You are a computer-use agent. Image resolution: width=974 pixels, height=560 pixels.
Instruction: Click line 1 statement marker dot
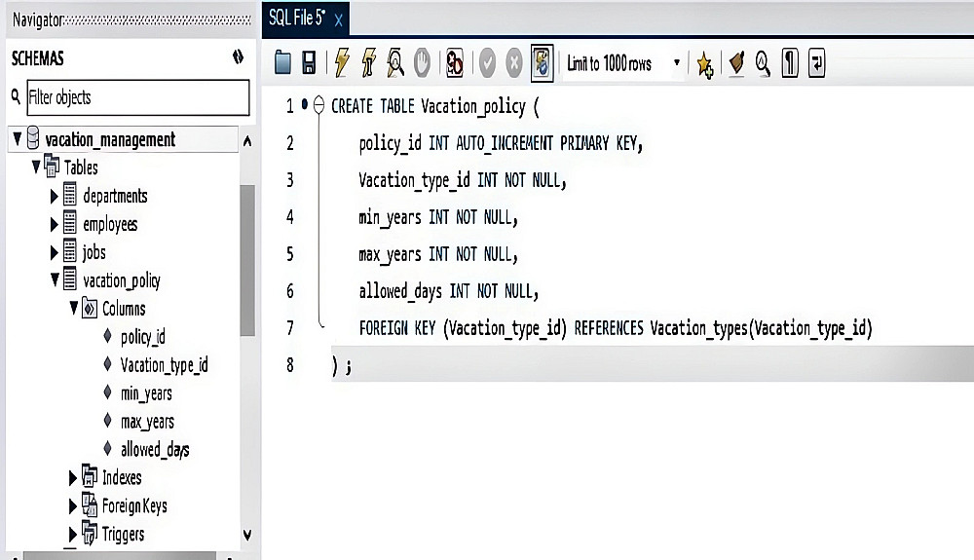(x=304, y=103)
